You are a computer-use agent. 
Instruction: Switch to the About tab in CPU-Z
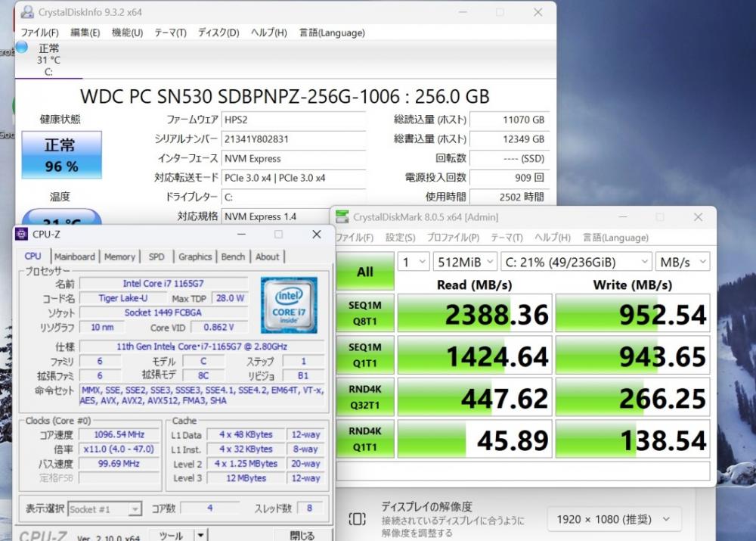[x=267, y=257]
